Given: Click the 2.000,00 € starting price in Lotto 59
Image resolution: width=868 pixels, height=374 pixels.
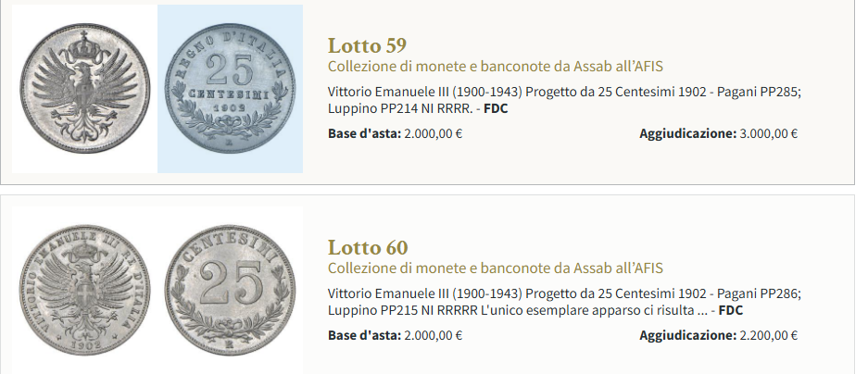Looking at the screenshot, I should (x=434, y=133).
